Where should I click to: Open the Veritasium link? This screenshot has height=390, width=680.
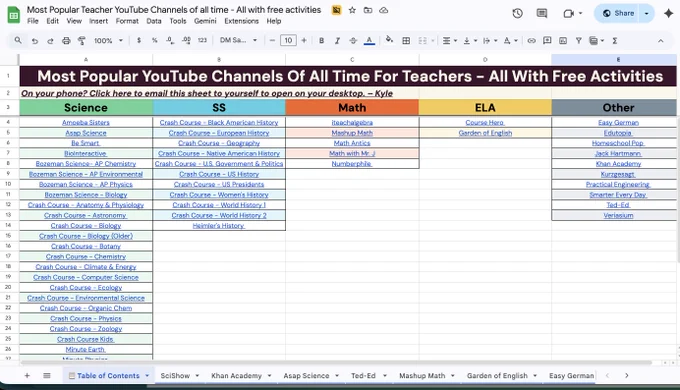618,215
